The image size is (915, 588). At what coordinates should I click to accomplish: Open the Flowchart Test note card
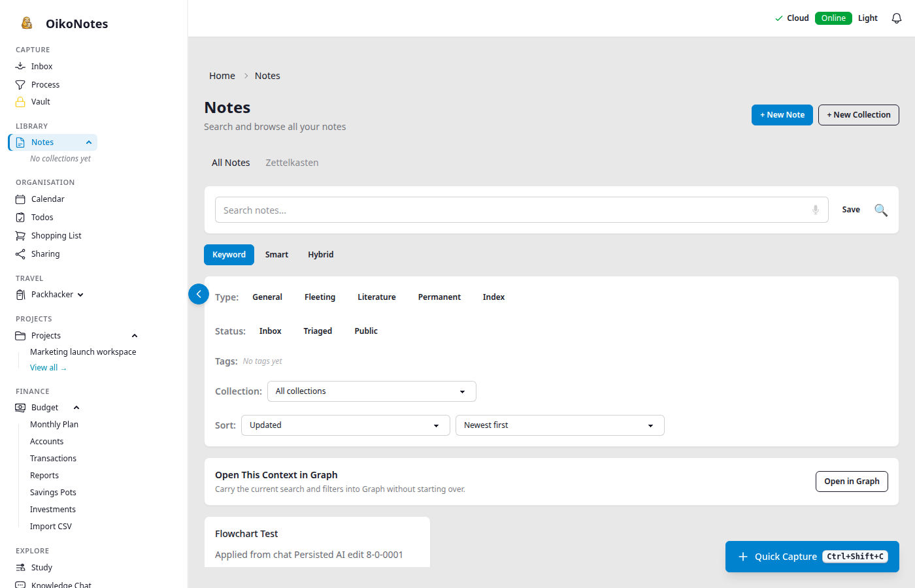pos(317,542)
